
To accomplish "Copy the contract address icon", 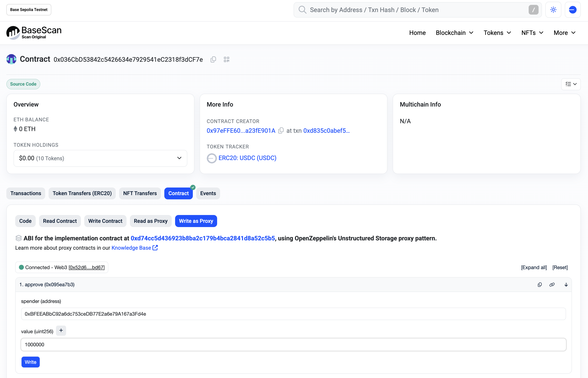I will (x=213, y=59).
